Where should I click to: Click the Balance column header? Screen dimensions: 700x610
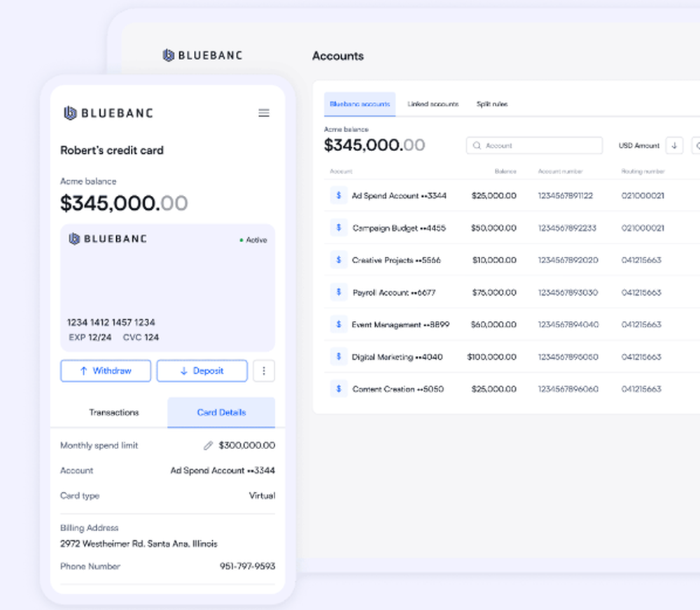[x=505, y=171]
